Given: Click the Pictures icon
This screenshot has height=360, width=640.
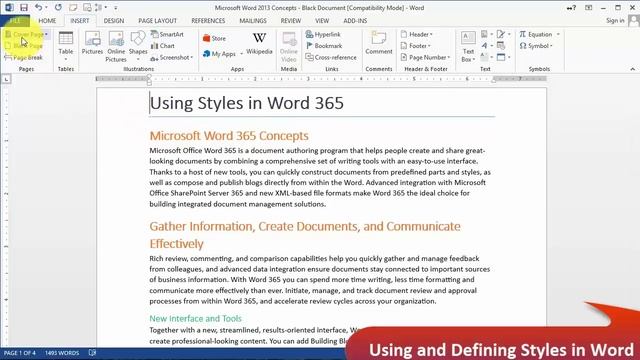Looking at the screenshot, I should [x=92, y=43].
